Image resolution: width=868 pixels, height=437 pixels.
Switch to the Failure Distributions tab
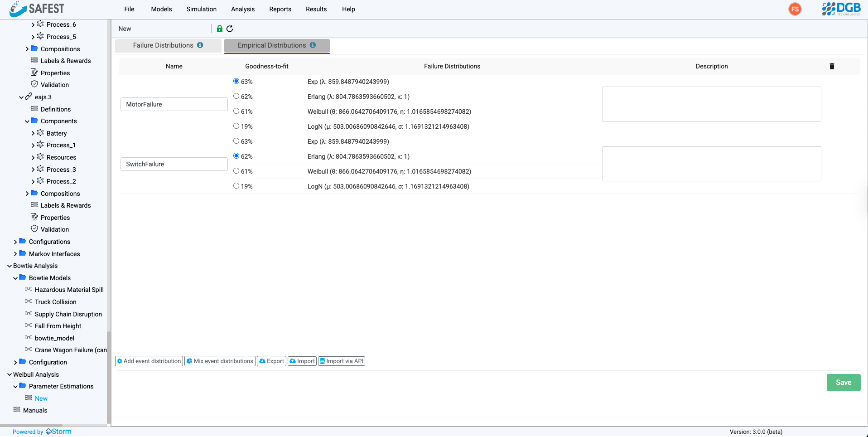click(168, 45)
